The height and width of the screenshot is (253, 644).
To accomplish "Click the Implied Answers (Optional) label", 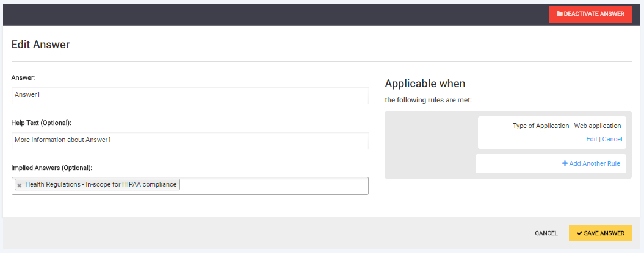I will 51,168.
